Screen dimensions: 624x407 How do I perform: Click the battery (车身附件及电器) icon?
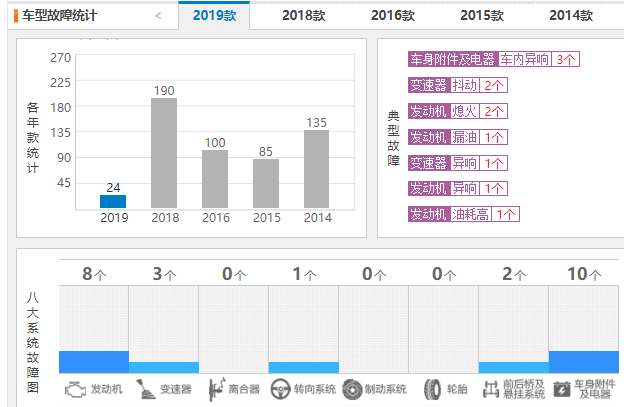(x=562, y=389)
